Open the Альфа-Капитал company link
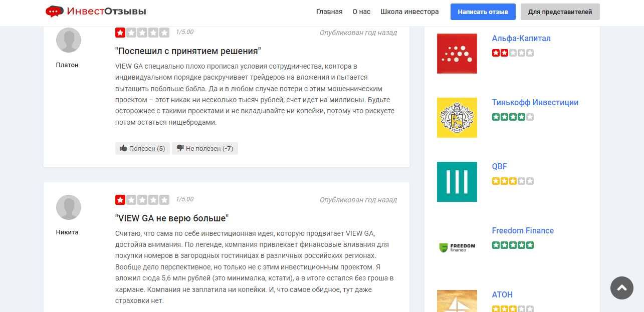 click(x=521, y=39)
